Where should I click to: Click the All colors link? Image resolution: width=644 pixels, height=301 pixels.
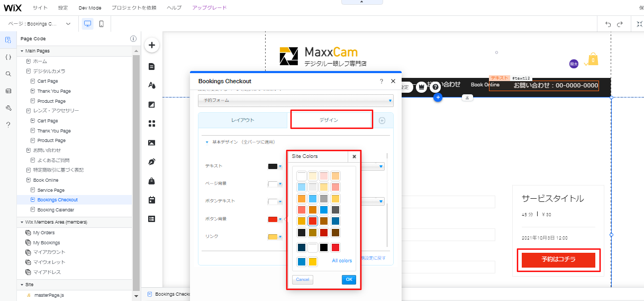[342, 261]
